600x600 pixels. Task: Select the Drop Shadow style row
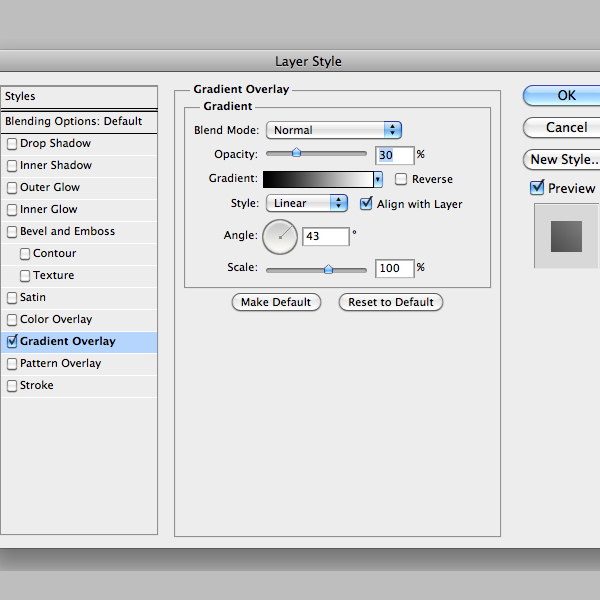click(79, 144)
